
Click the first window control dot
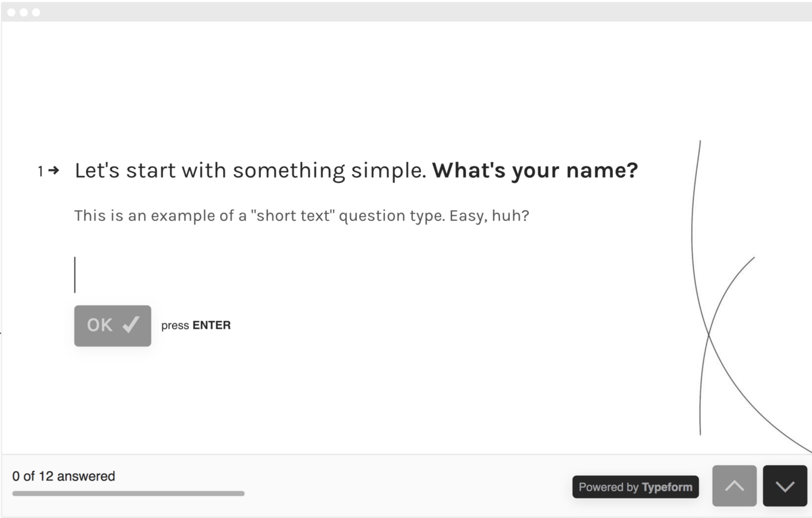point(11,12)
